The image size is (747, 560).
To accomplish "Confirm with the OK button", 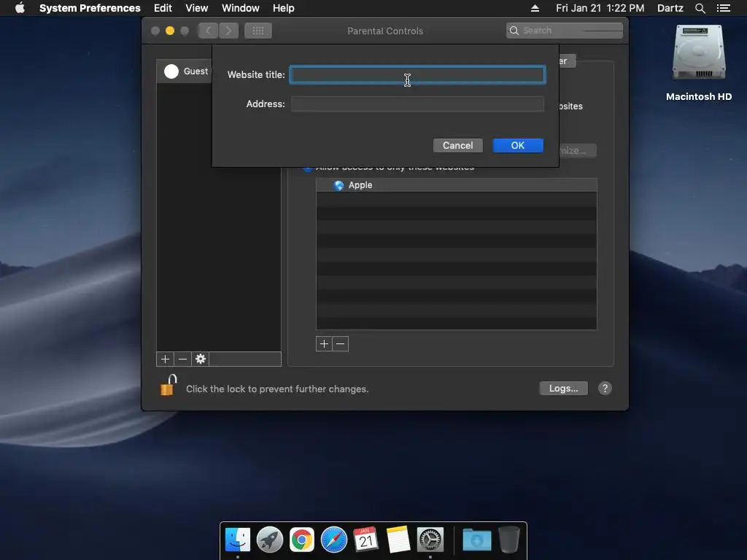I will tap(518, 145).
